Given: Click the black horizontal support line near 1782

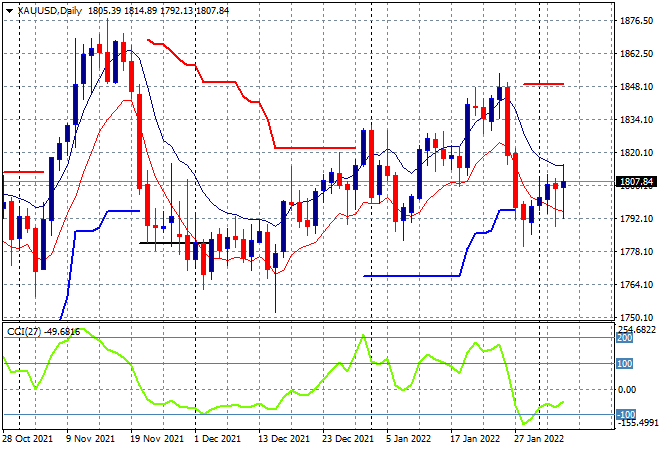Looking at the screenshot, I should coord(175,243).
